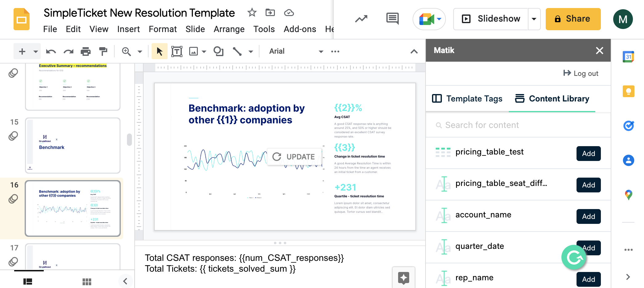Select the Text box tool
The height and width of the screenshot is (288, 644).
(x=177, y=51)
